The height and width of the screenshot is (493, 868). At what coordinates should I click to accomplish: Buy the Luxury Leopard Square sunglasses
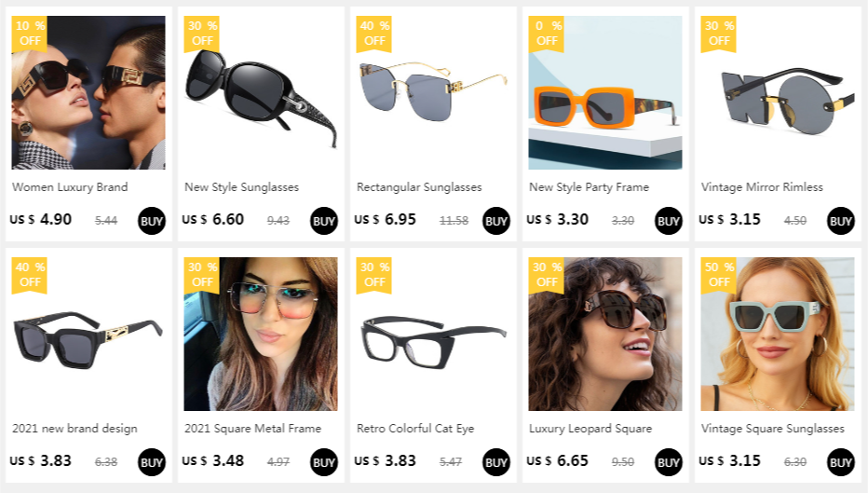[x=668, y=462]
